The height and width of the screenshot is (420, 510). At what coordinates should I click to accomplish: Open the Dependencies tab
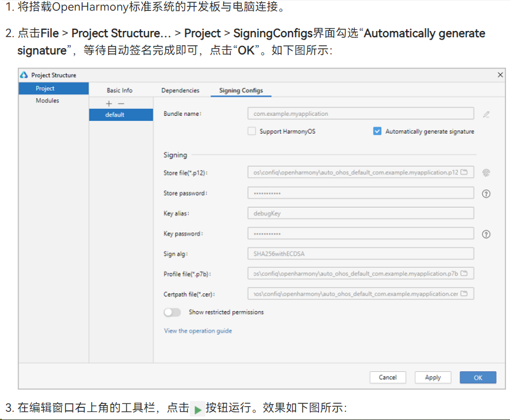[x=180, y=90]
